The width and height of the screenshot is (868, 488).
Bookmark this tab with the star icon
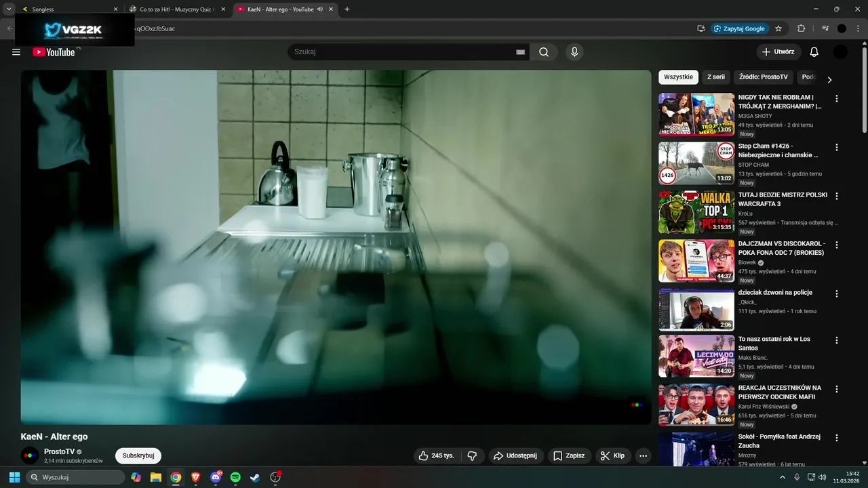(x=778, y=28)
